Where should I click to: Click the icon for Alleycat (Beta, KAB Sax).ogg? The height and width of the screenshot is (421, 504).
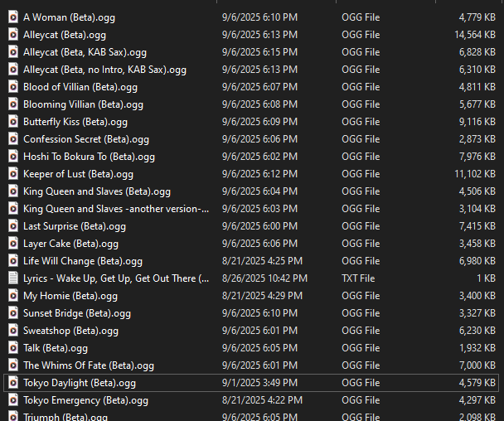(13, 51)
